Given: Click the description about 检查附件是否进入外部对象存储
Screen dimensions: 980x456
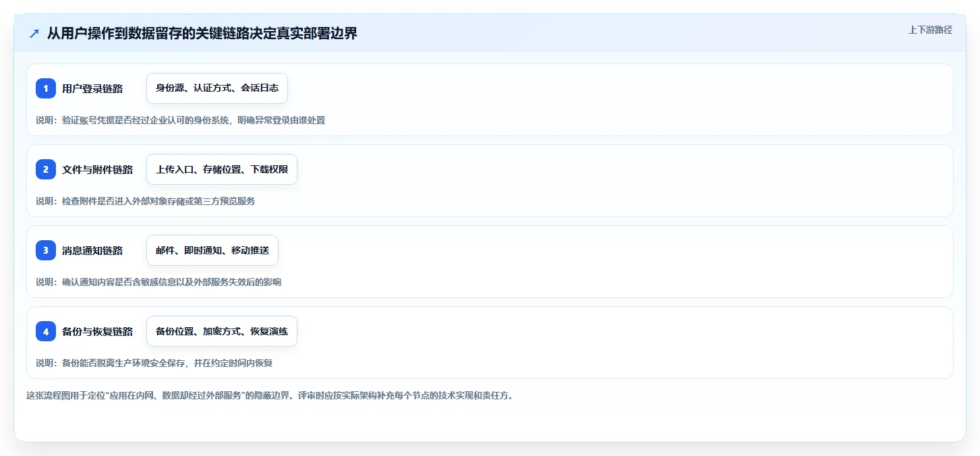Looking at the screenshot, I should coord(145,201).
